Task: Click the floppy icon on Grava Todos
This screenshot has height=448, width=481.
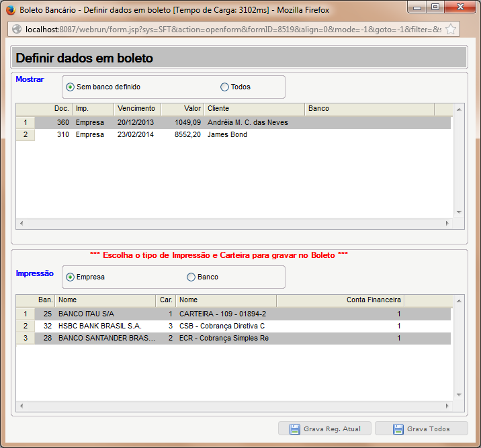Action: (x=398, y=429)
